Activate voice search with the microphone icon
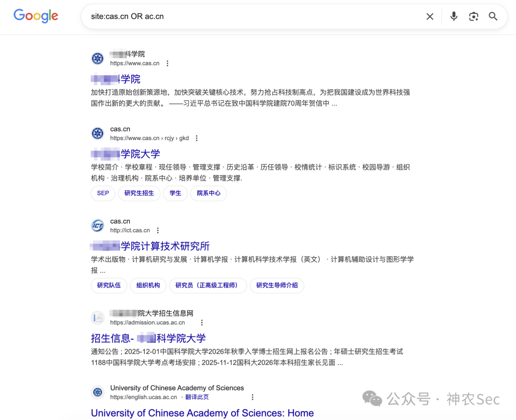The width and height of the screenshot is (516, 420). pyautogui.click(x=453, y=16)
